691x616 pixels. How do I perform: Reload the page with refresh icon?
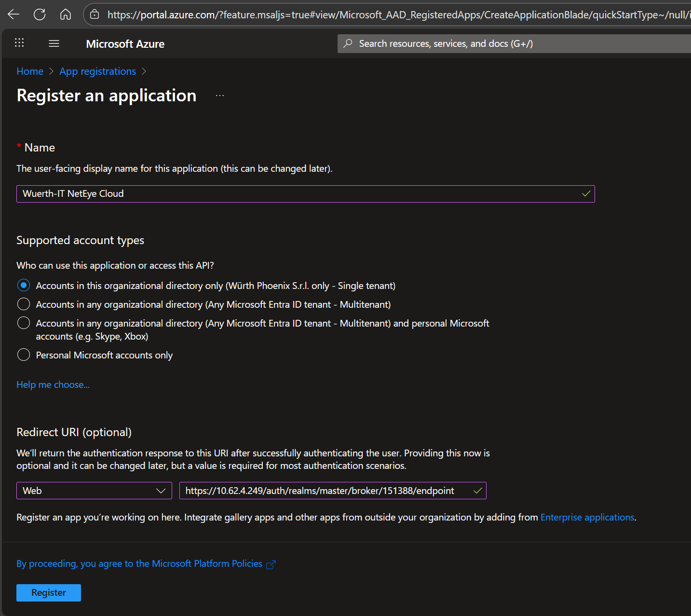point(40,14)
